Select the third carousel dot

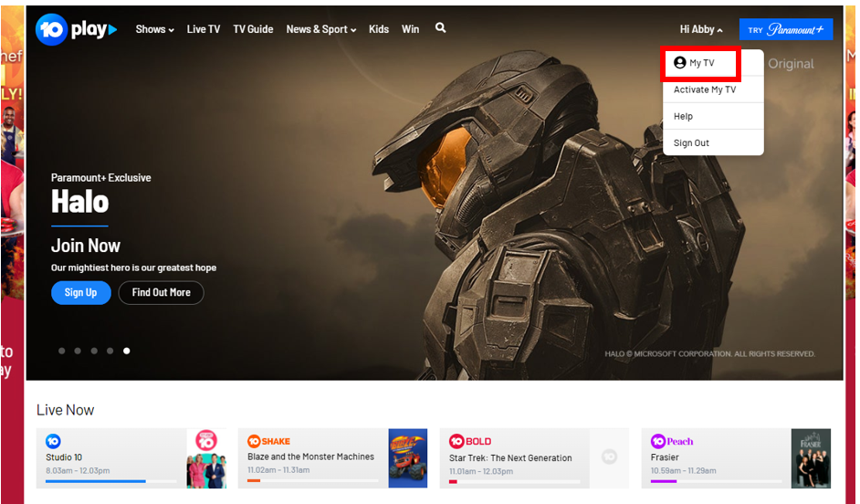[94, 351]
